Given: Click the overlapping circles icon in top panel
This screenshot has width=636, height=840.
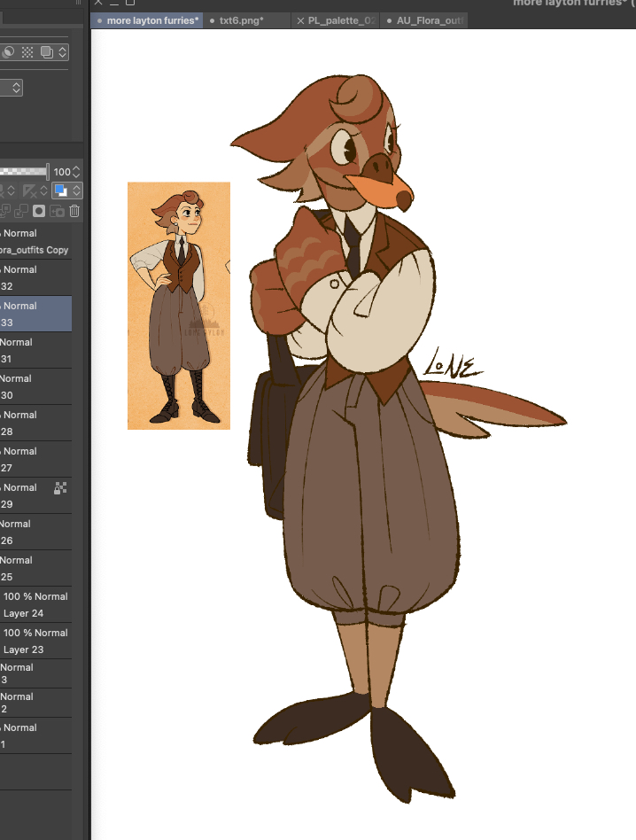Looking at the screenshot, I should point(8,53).
